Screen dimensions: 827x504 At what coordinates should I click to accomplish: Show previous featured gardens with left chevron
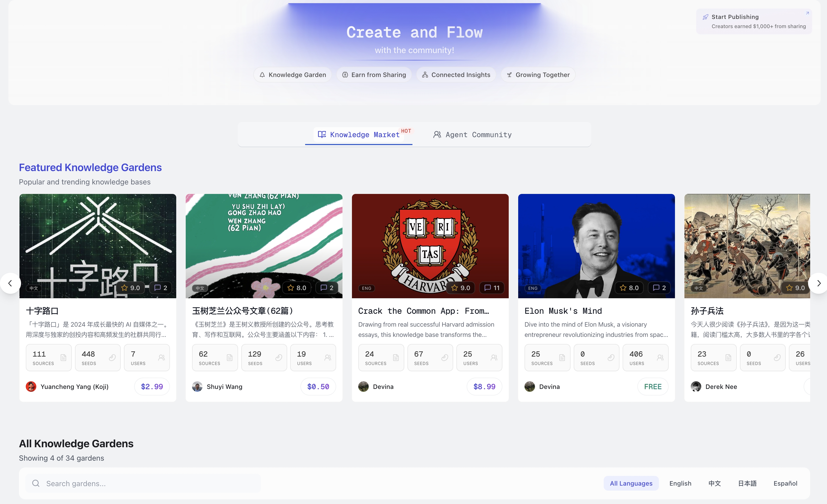(x=10, y=283)
